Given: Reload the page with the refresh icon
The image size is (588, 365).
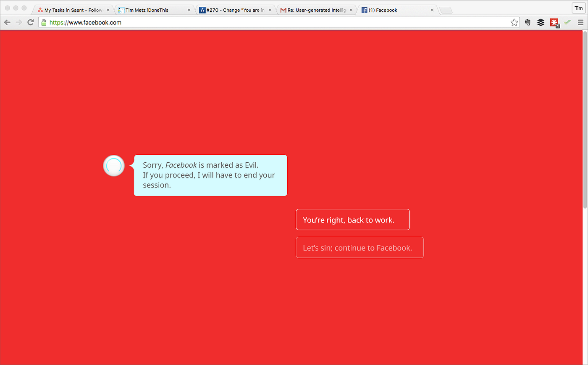Looking at the screenshot, I should [31, 23].
